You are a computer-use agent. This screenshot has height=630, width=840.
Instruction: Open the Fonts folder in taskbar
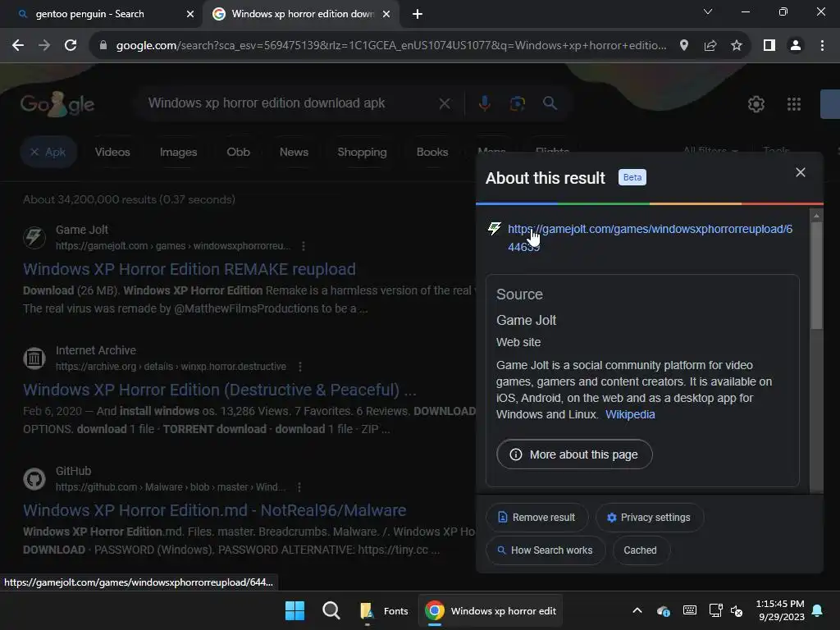pos(384,610)
